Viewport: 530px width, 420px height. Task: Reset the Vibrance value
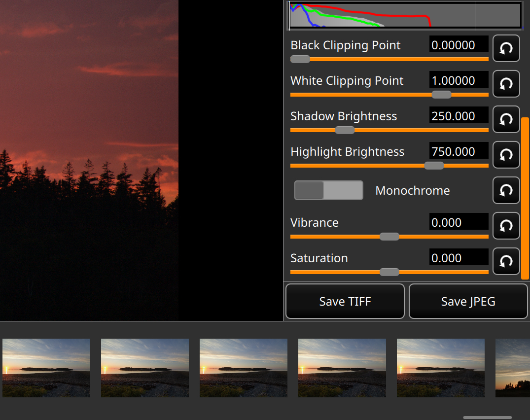[506, 226]
